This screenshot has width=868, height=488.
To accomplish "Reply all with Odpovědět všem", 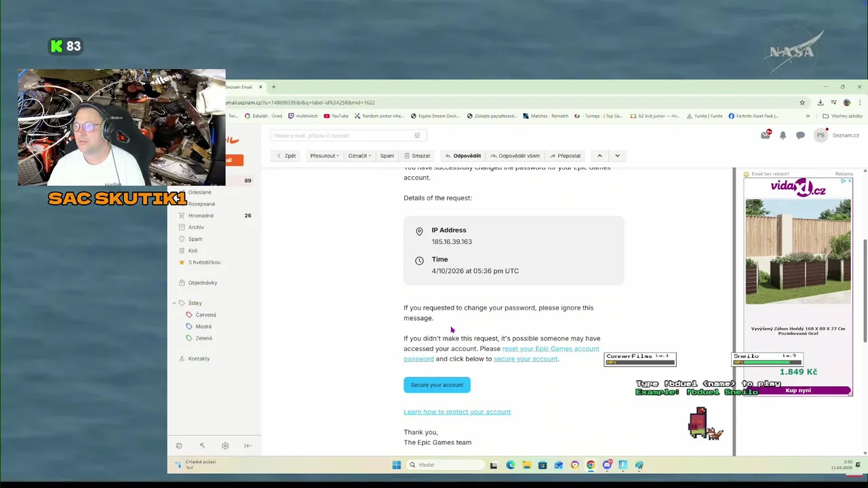I will pyautogui.click(x=515, y=156).
